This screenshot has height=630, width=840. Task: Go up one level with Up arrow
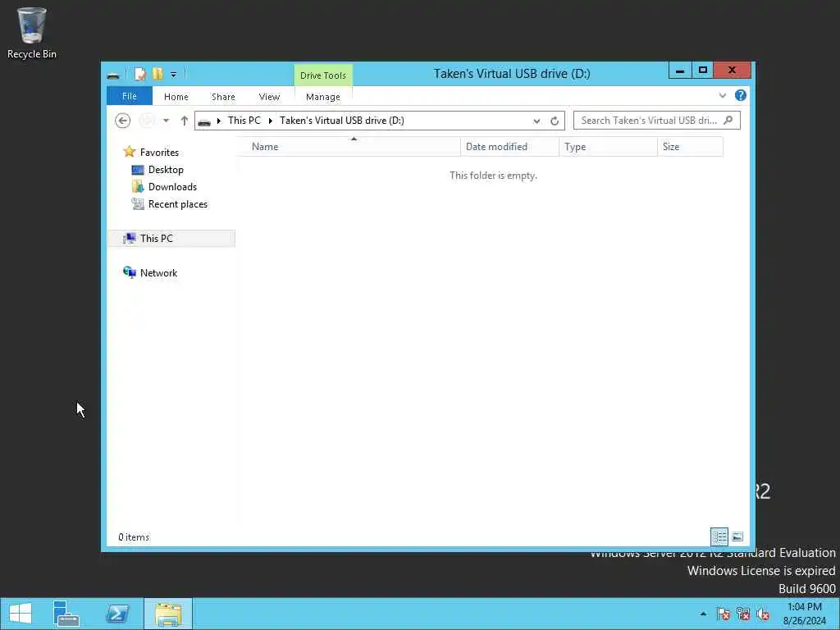[x=185, y=121]
